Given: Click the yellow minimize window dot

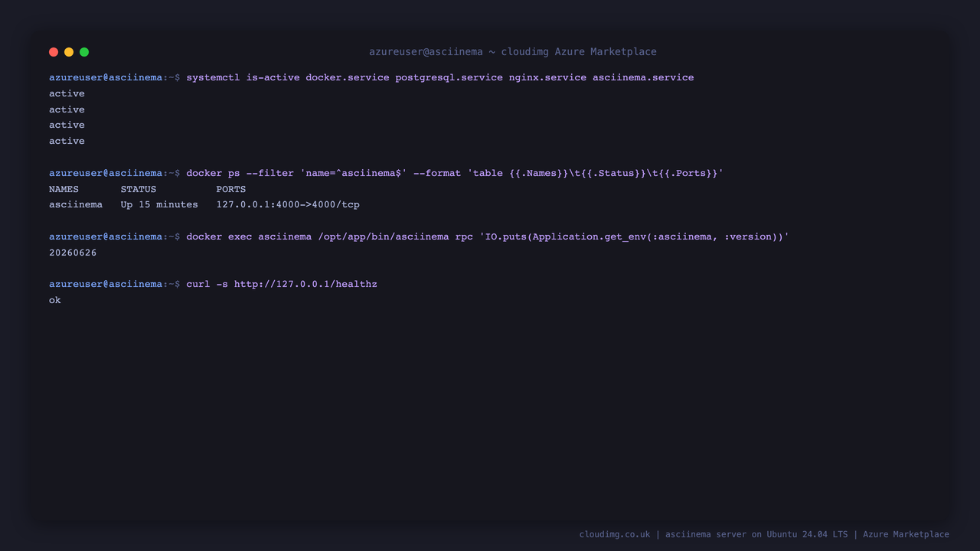Looking at the screenshot, I should pyautogui.click(x=69, y=52).
